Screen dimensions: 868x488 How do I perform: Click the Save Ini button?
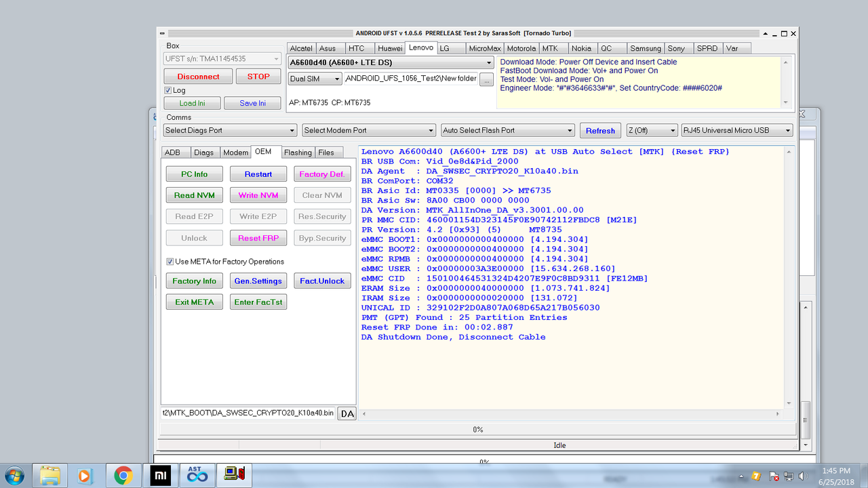point(253,103)
